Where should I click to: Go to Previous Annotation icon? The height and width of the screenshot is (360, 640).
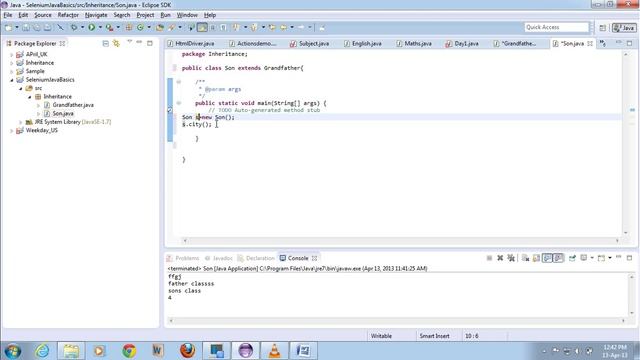point(254,27)
